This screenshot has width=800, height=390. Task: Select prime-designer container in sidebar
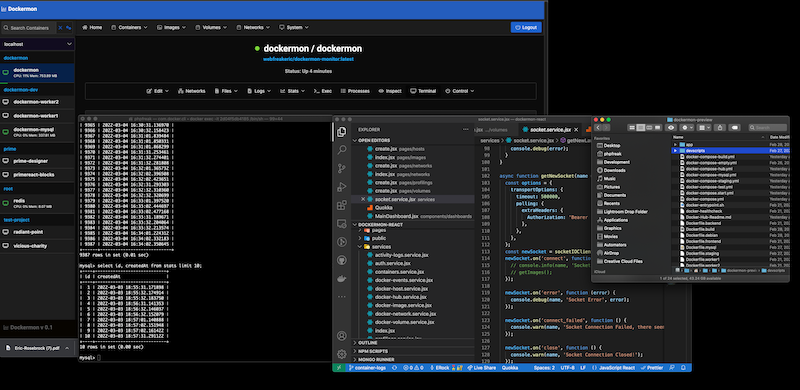38,161
